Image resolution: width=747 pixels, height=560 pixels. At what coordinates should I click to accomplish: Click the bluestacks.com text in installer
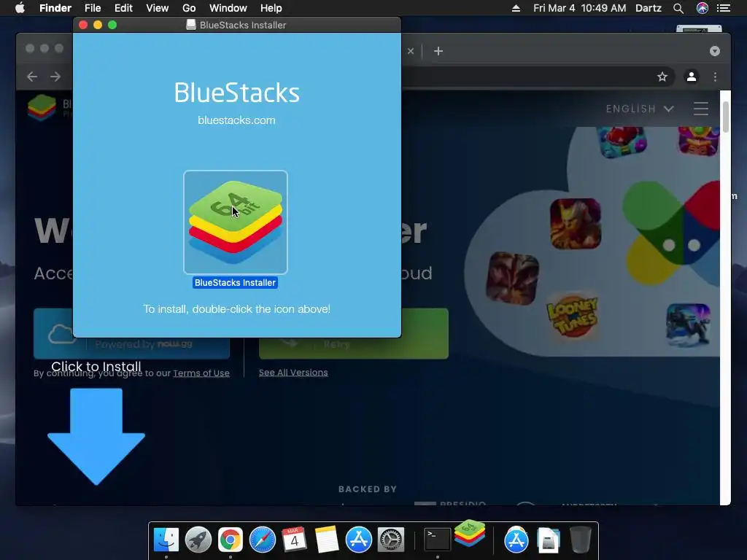click(236, 120)
